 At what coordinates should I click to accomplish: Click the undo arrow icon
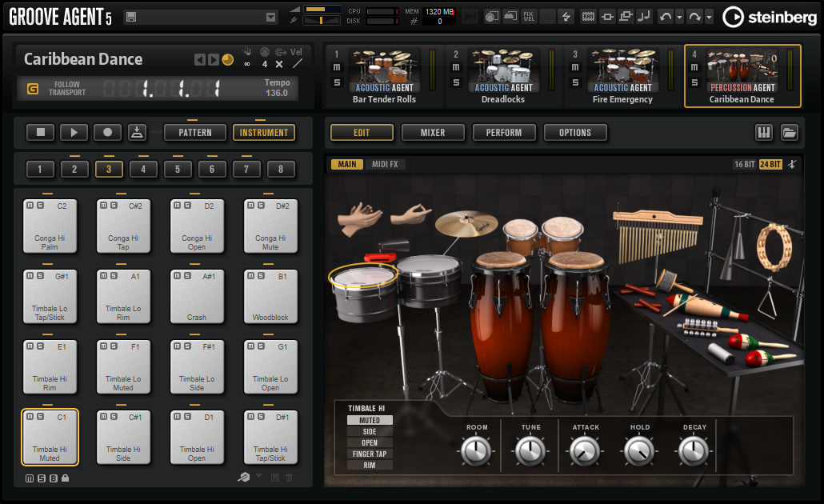point(666,17)
